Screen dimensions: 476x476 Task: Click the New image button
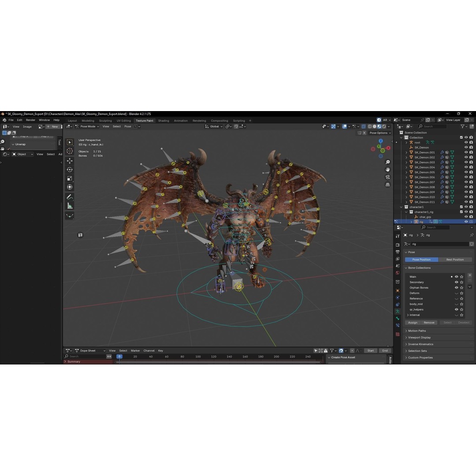point(52,126)
